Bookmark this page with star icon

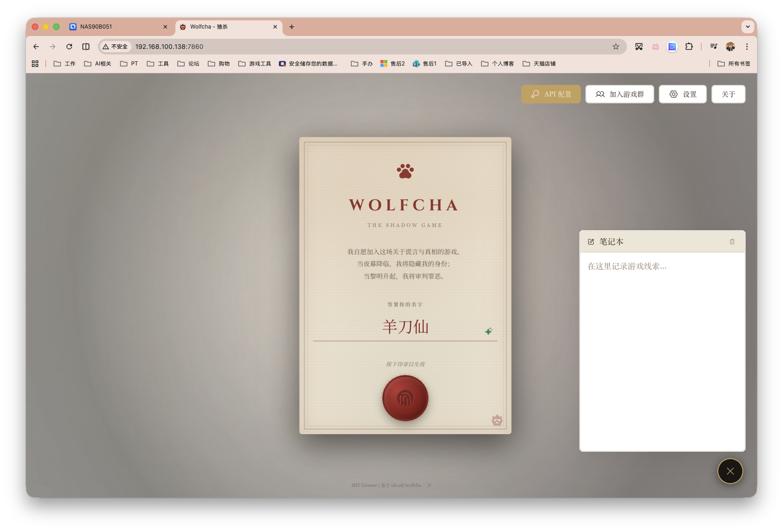(615, 47)
